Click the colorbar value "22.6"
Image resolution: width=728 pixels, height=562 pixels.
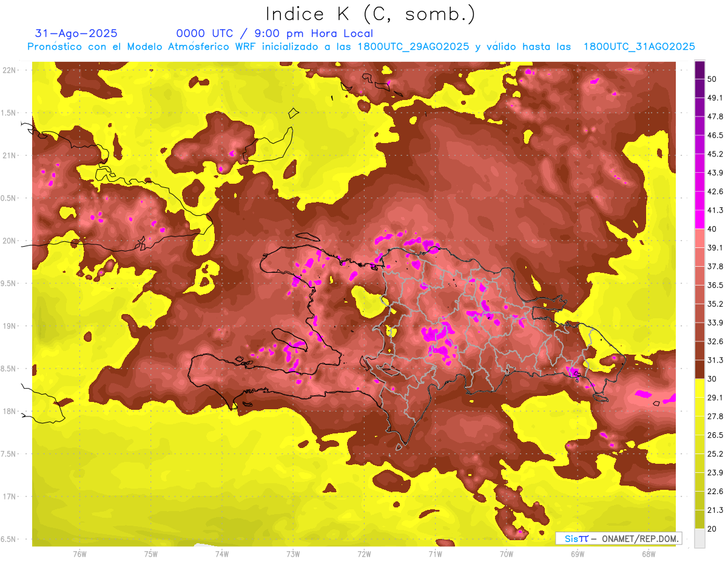pyautogui.click(x=716, y=492)
